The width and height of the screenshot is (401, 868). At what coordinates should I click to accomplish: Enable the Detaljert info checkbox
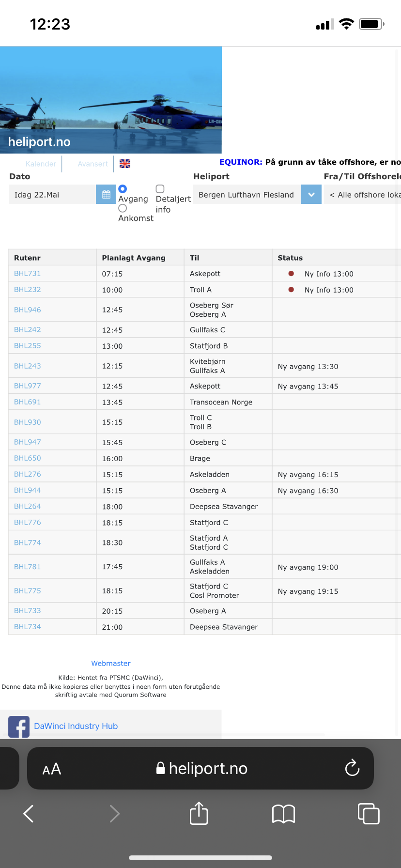click(160, 189)
